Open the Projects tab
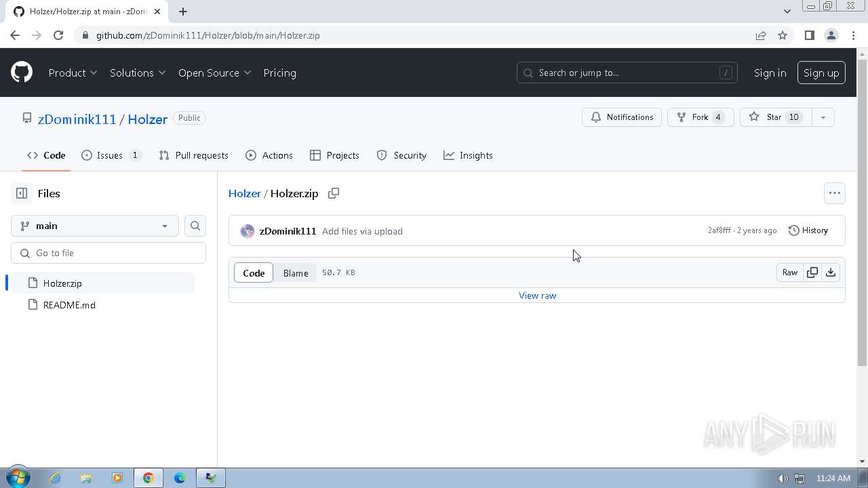This screenshot has height=488, width=868. pyautogui.click(x=334, y=155)
